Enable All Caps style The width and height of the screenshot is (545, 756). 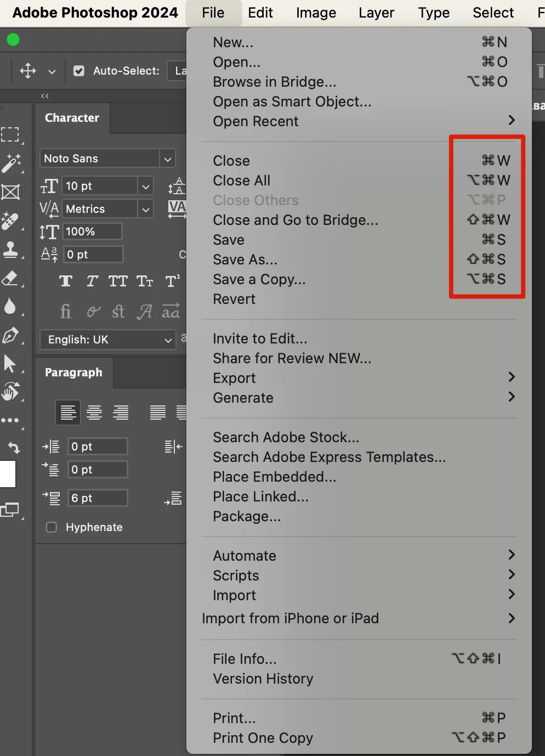click(118, 281)
